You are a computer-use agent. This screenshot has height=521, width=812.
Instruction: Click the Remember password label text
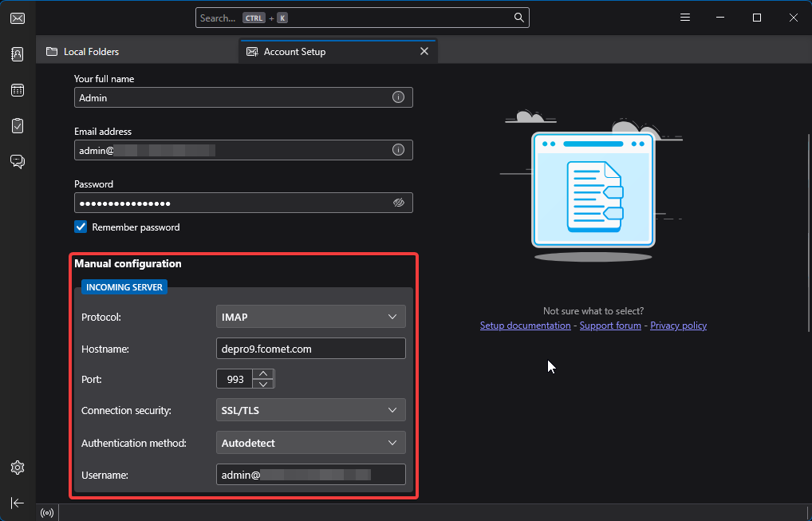[x=136, y=227]
